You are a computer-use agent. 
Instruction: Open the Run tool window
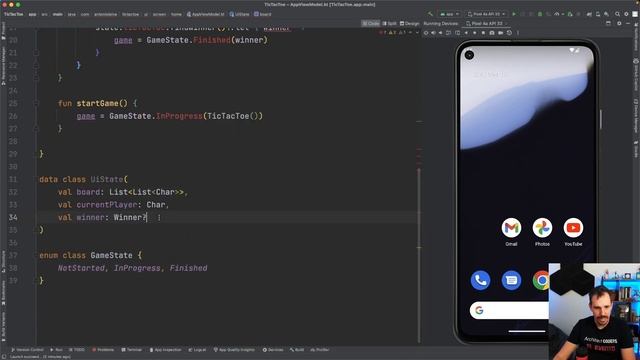pos(56,350)
